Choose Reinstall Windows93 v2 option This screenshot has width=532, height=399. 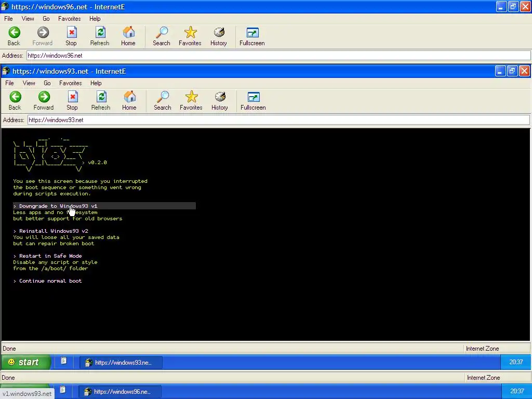[51, 231]
